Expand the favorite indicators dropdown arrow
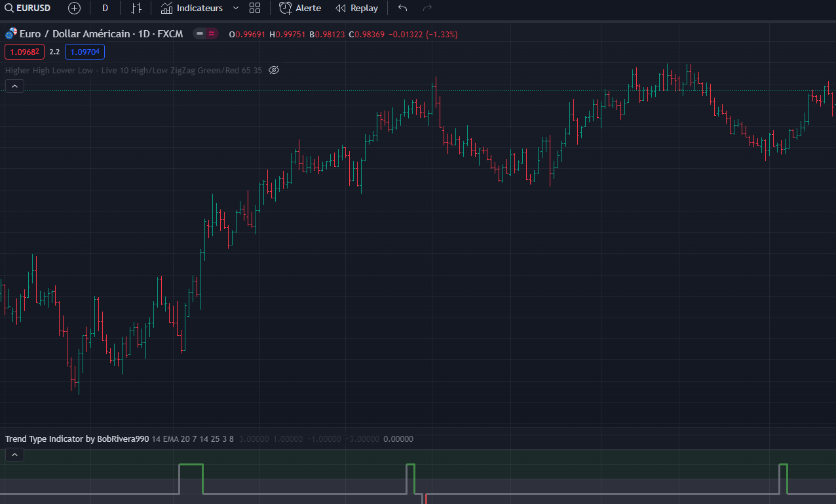 pyautogui.click(x=236, y=9)
